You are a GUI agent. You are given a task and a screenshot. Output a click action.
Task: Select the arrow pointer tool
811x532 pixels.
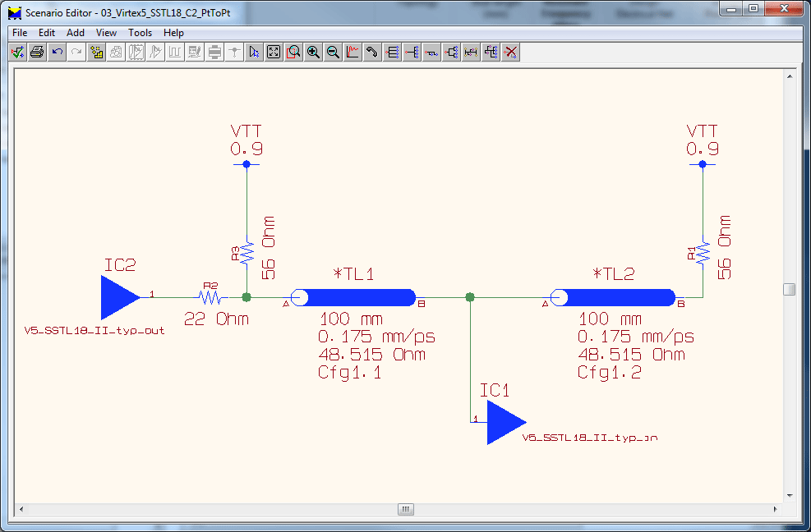[254, 53]
